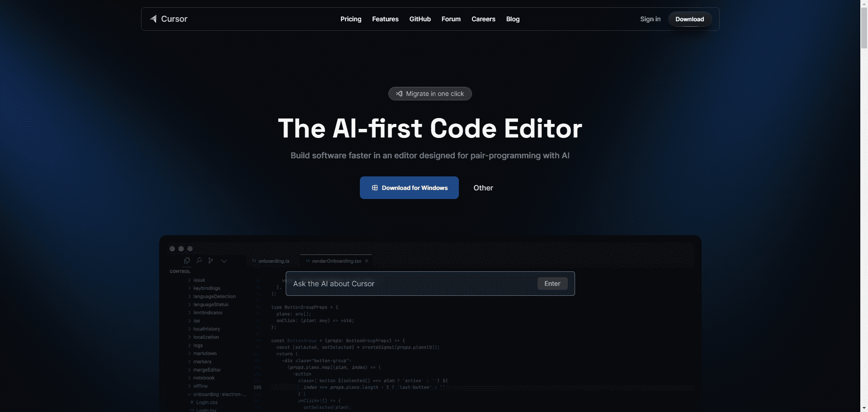Expand the limitIndicator folder
This screenshot has height=412, width=868.
205,313
